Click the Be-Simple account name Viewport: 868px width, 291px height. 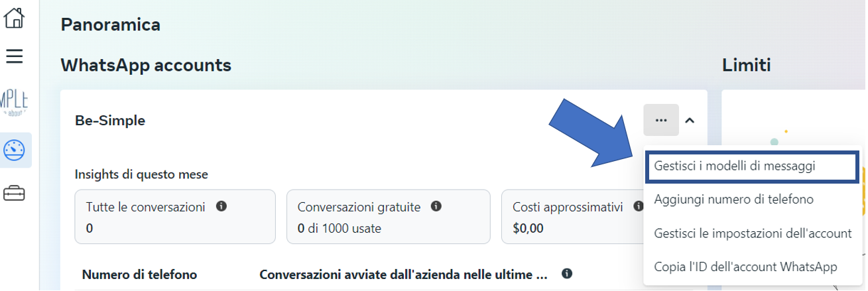[x=110, y=121]
